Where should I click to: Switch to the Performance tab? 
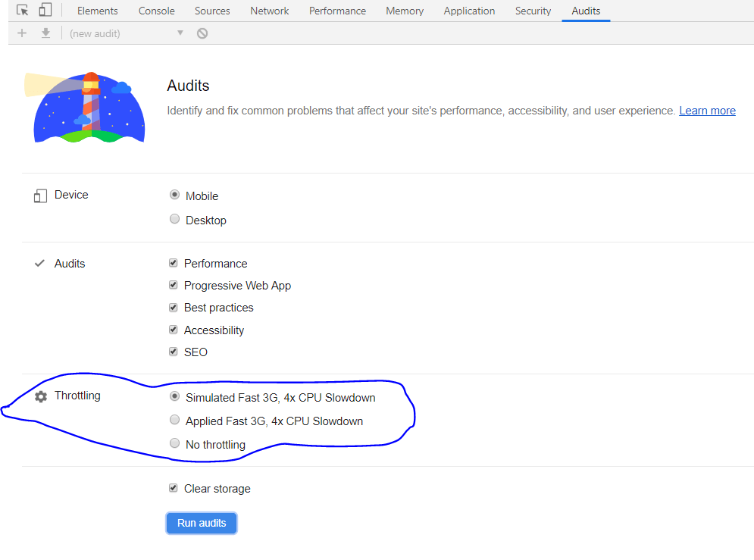point(337,11)
